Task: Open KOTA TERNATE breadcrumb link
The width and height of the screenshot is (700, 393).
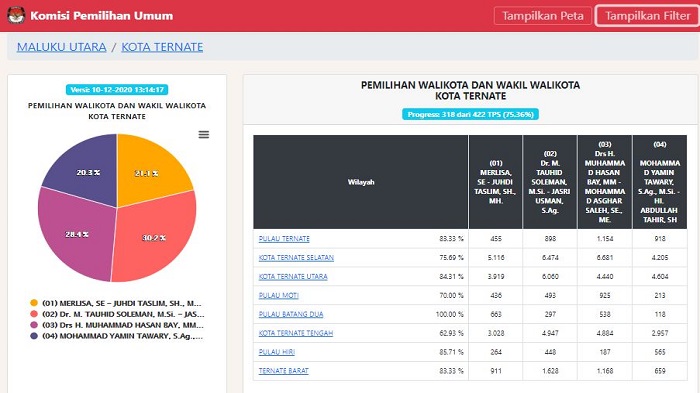Action: click(x=162, y=47)
